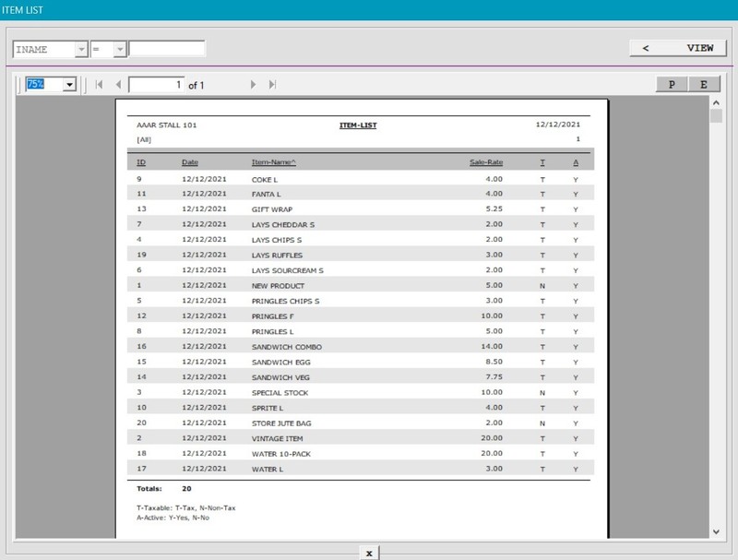
Task: Jump to last report page
Action: [x=272, y=85]
